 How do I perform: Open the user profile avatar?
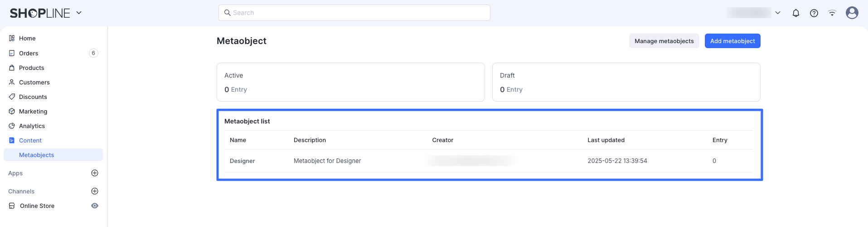852,13
